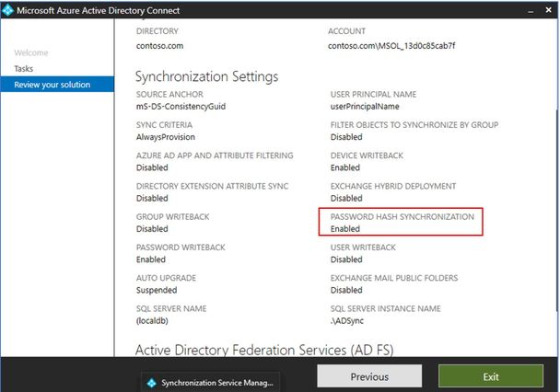Click EXCHANGE MAIL PUBLIC FOLDERS label
The image size is (560, 392).
pos(394,278)
